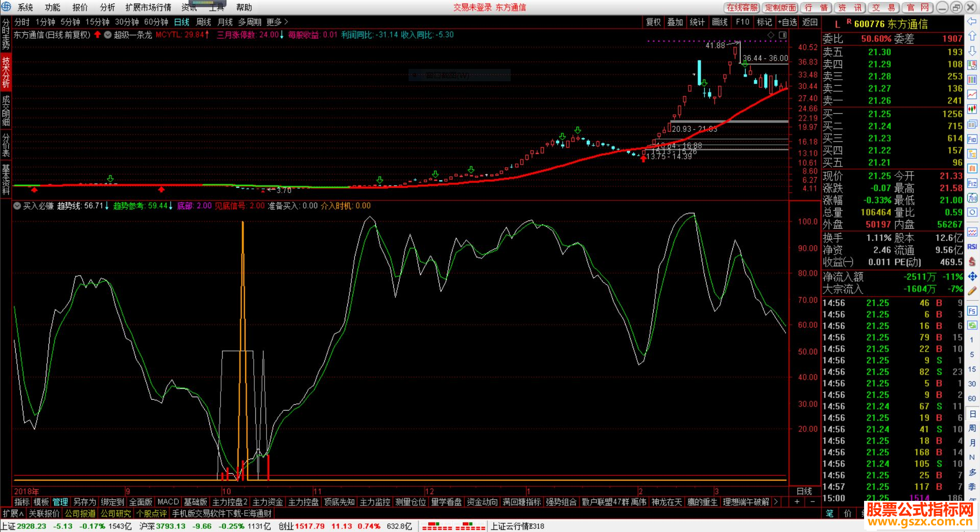Click the minus zoom button below the chart
Screen dimensions: 980x532
click(x=812, y=502)
